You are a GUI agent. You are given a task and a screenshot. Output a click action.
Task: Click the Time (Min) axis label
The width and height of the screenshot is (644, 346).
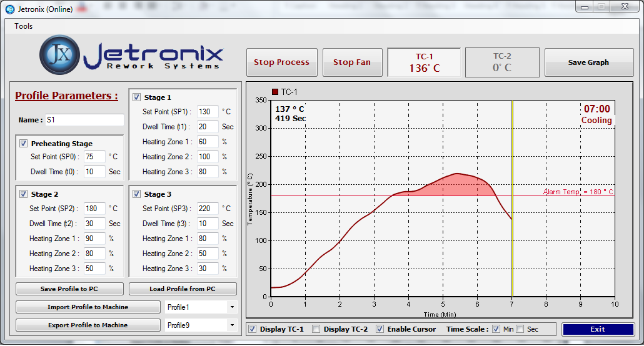[440, 314]
